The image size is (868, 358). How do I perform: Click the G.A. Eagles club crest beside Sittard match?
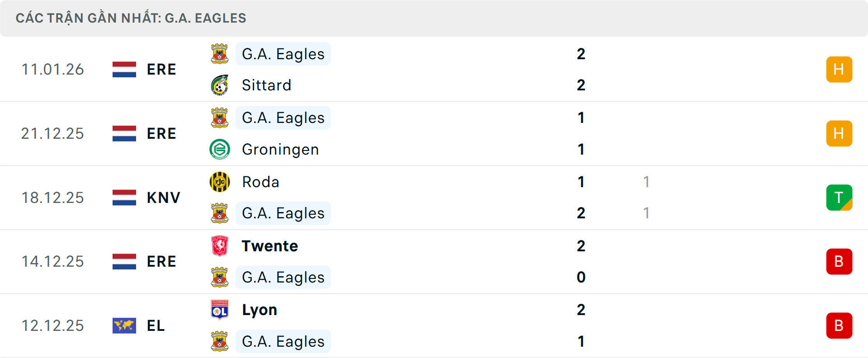[220, 54]
